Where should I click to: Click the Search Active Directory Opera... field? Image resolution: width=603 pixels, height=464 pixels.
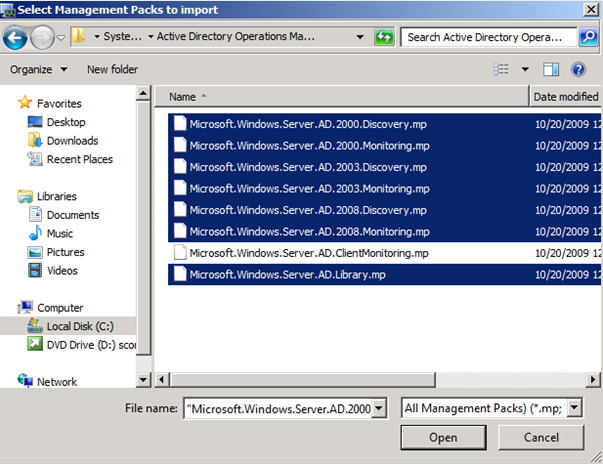click(489, 37)
